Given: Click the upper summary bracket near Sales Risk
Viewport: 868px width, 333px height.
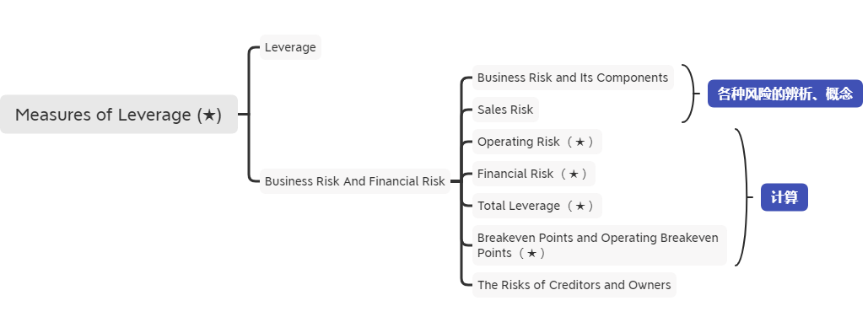Looking at the screenshot, I should pos(690,94).
